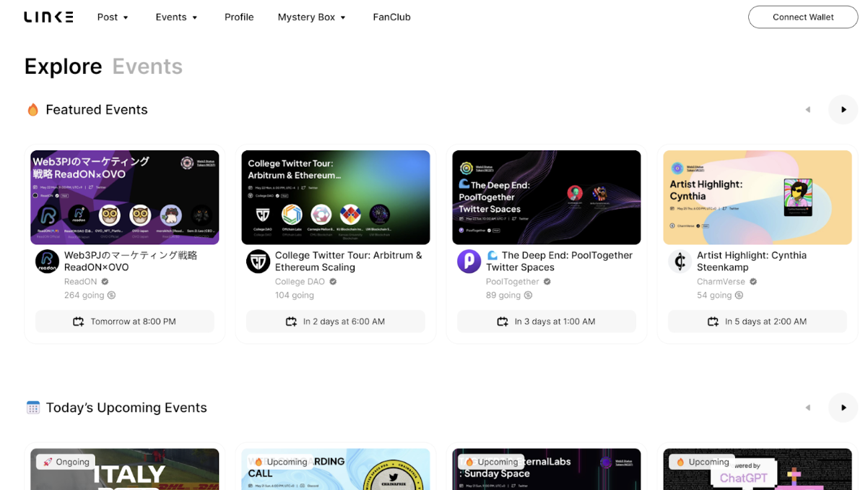The width and height of the screenshot is (868, 490).
Task: Expand the Events dropdown menu
Action: (x=177, y=17)
